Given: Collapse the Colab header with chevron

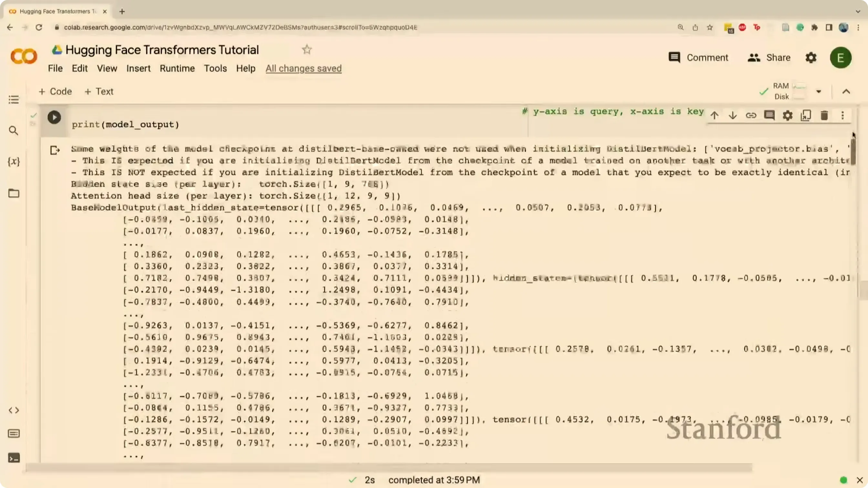Looking at the screenshot, I should pyautogui.click(x=846, y=91).
